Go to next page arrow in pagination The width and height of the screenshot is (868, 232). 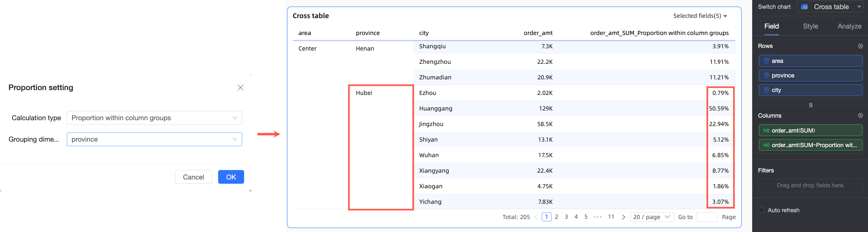[x=623, y=217]
